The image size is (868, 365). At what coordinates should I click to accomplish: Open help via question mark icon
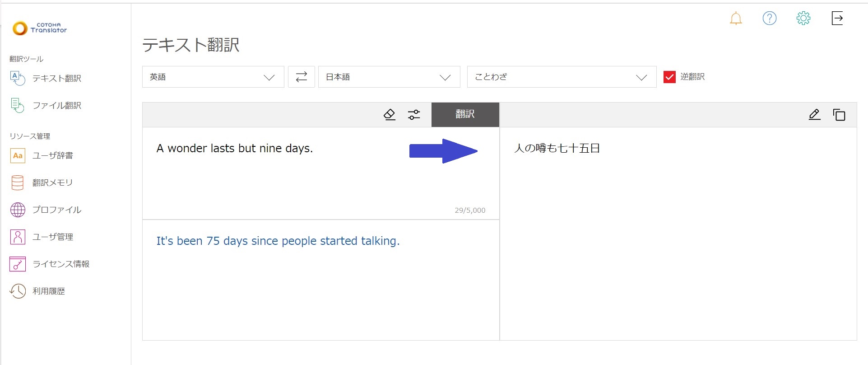[x=769, y=19]
